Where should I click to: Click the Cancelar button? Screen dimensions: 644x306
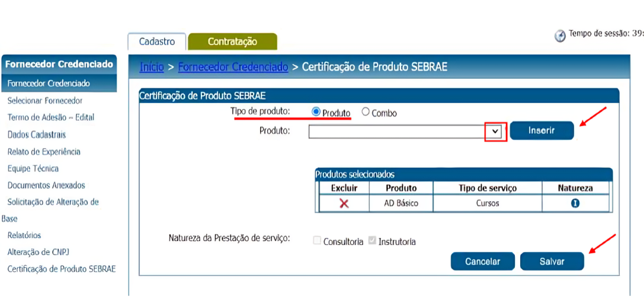coord(482,261)
